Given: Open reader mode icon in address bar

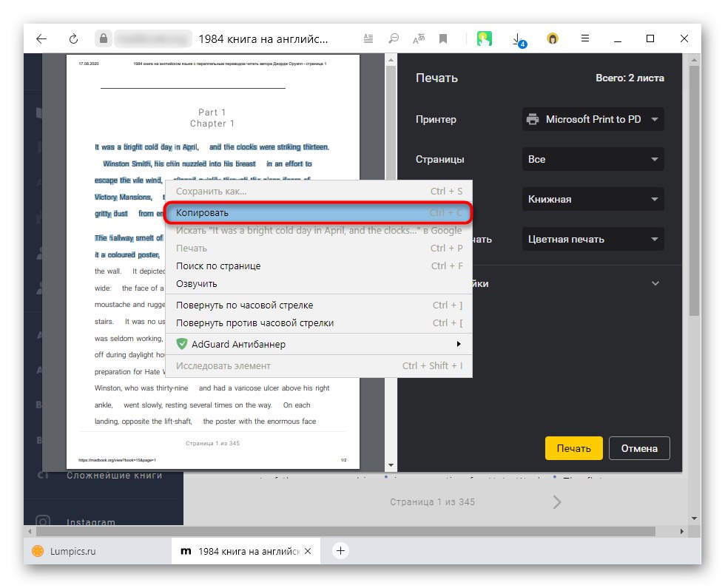Looking at the screenshot, I should click(368, 38).
